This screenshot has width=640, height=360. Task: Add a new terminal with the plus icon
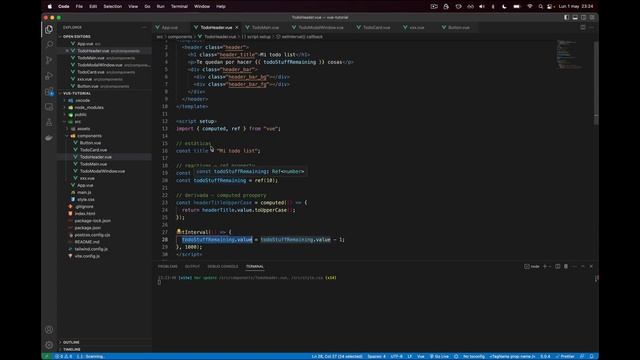[x=544, y=266]
